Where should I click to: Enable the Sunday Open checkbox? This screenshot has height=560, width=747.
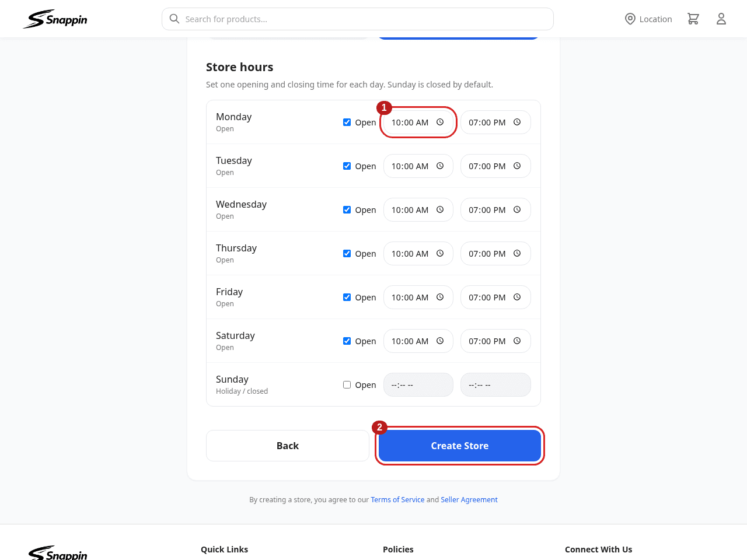(x=347, y=384)
